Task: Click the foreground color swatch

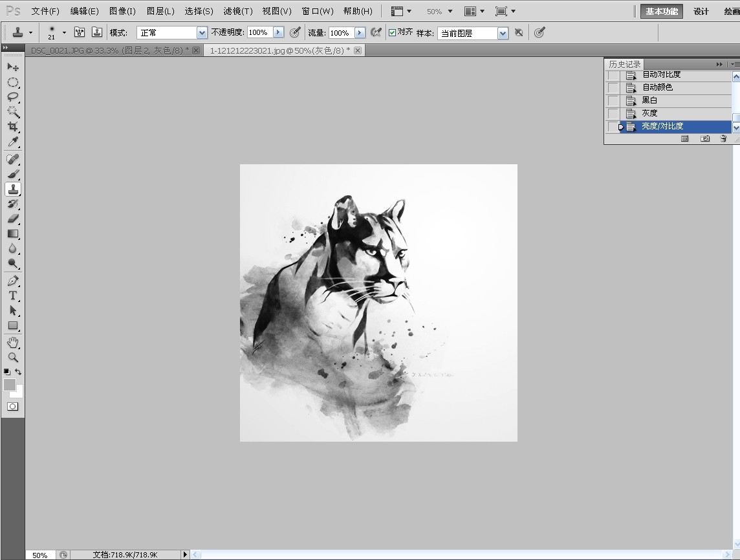Action: click(x=10, y=385)
